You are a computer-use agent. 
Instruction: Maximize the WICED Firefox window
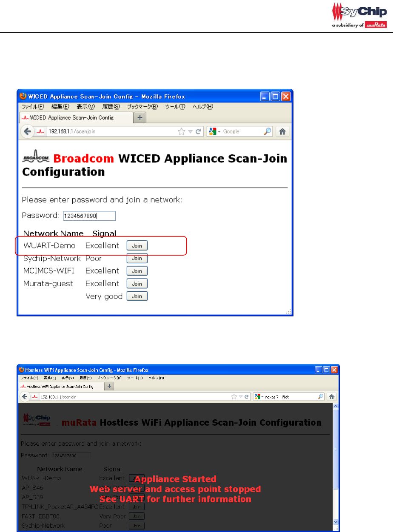click(275, 97)
